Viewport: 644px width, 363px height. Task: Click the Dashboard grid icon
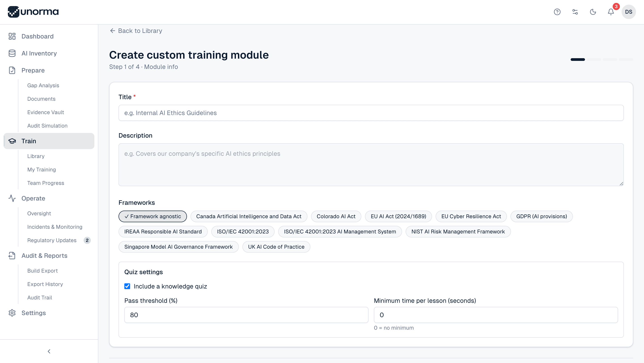[12, 36]
